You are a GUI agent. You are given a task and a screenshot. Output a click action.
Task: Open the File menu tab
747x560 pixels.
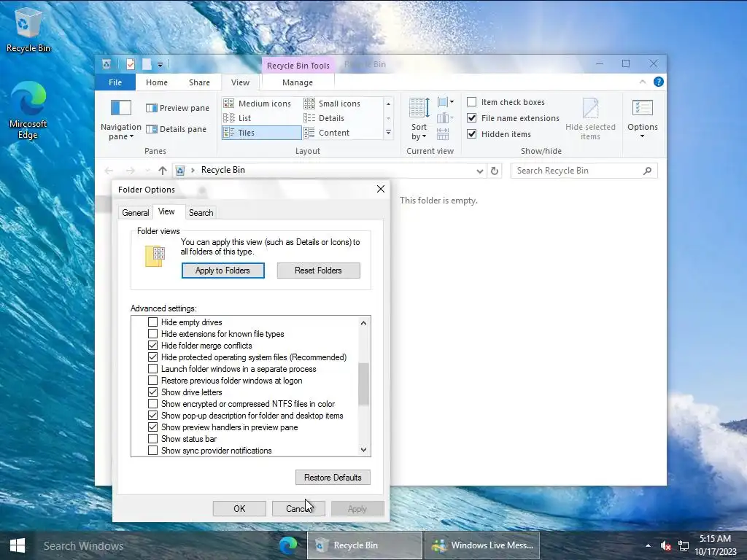(x=115, y=82)
